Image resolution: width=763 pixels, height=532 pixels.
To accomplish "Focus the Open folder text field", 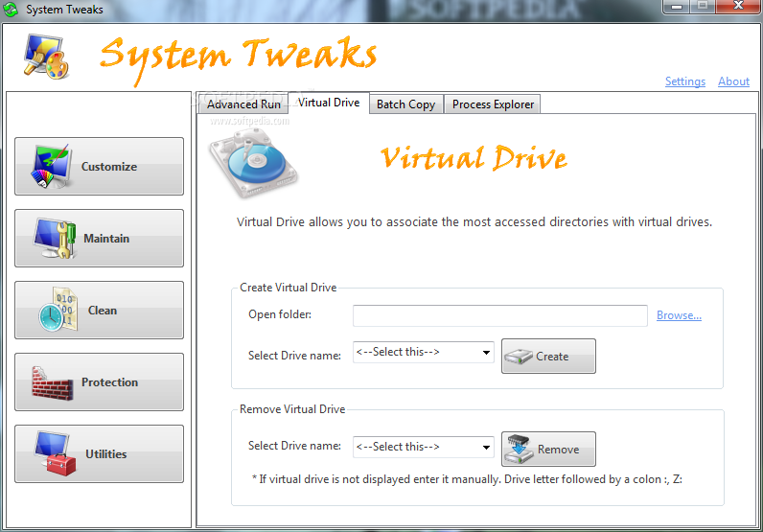I will coord(500,316).
